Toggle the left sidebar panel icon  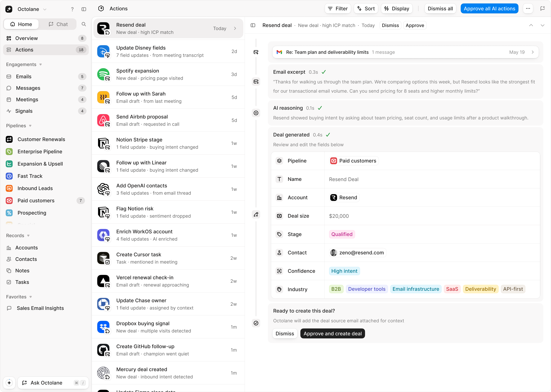coord(84,9)
